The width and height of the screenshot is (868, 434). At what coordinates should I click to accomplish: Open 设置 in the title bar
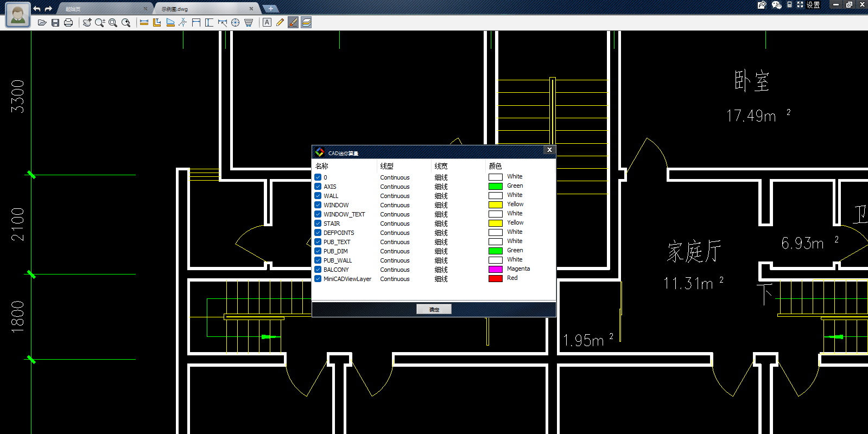(813, 5)
